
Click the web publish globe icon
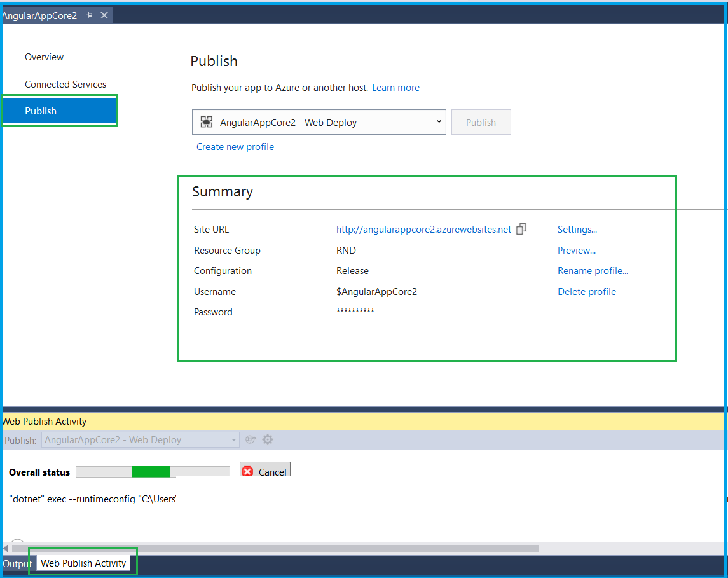coord(251,439)
